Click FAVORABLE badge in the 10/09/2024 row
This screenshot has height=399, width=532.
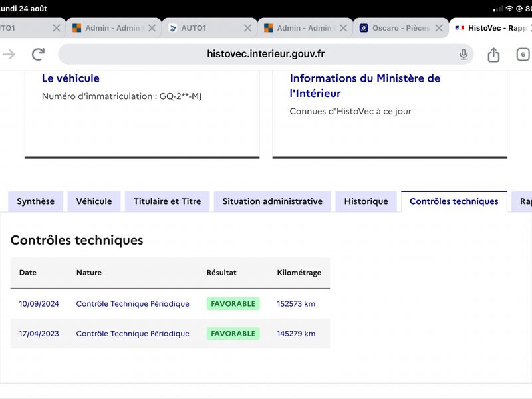tap(233, 304)
